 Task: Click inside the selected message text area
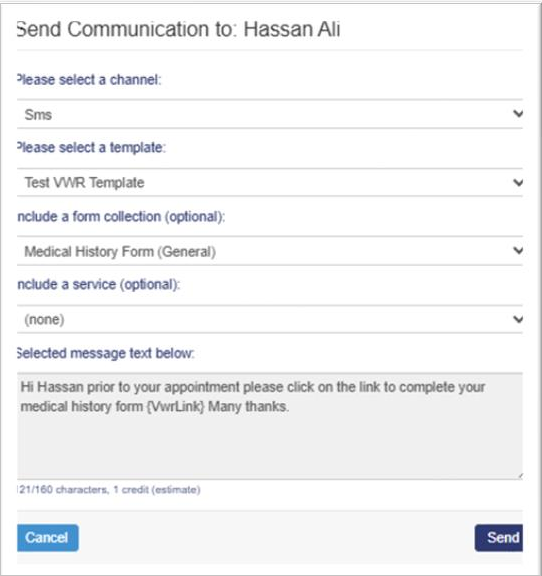270,426
